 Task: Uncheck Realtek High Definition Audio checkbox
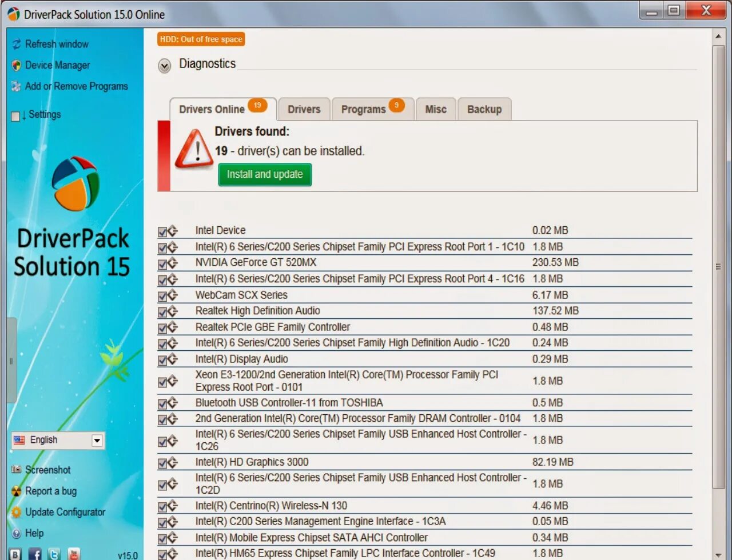(x=162, y=312)
